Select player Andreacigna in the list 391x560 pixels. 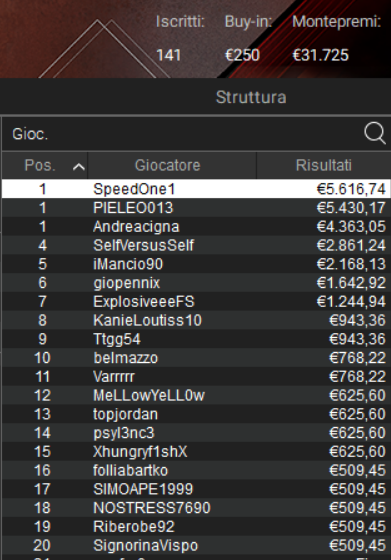[196, 226]
